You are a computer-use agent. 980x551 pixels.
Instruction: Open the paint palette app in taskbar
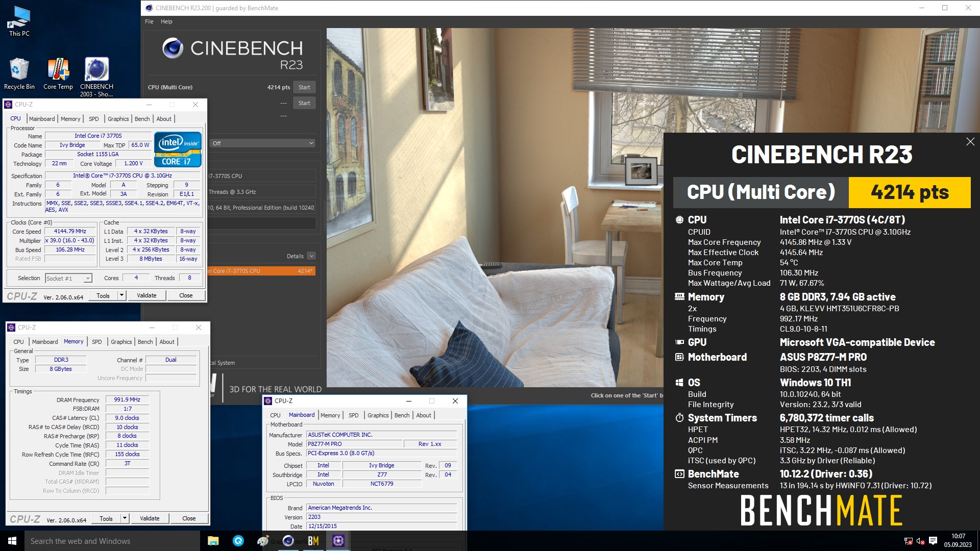[263, 541]
